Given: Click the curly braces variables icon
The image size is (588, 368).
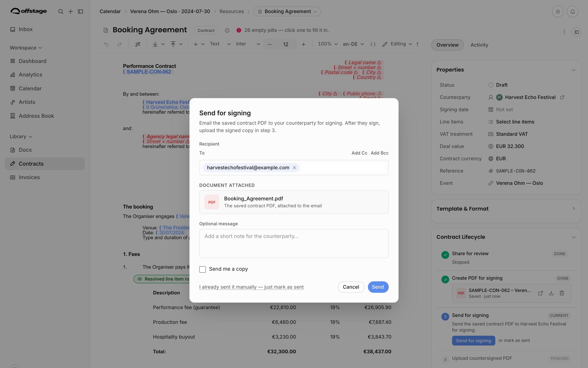Looking at the screenshot, I should click(373, 44).
